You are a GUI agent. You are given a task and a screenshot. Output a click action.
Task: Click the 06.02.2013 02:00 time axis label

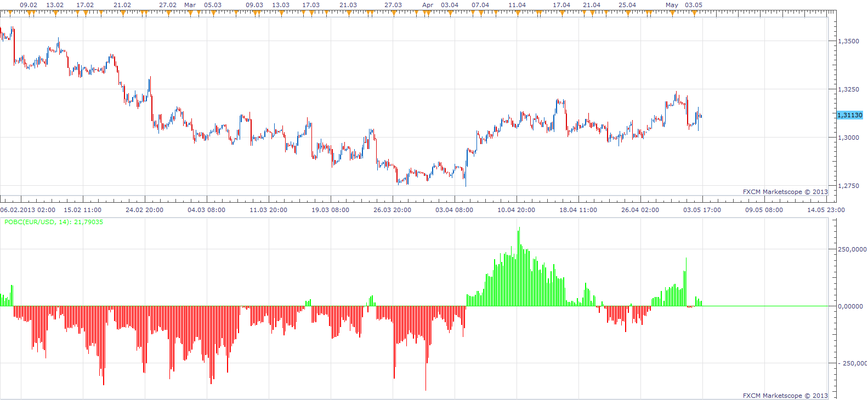28,210
